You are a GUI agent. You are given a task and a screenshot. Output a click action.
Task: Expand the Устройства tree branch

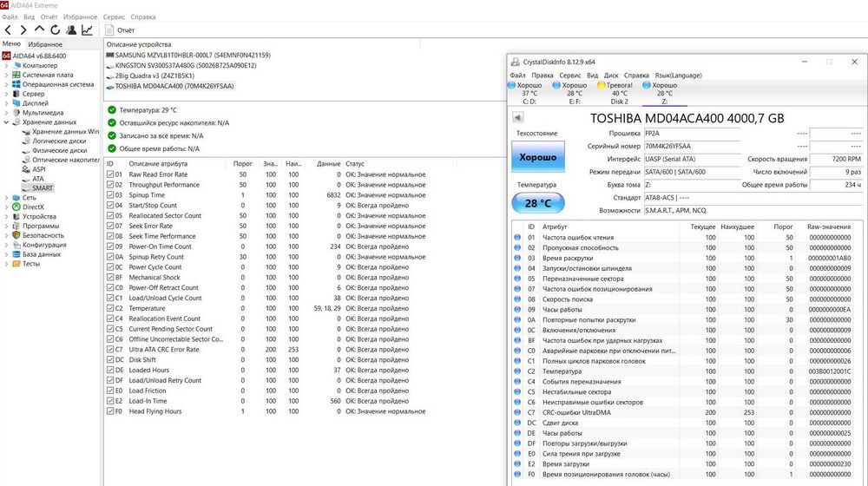coord(6,216)
